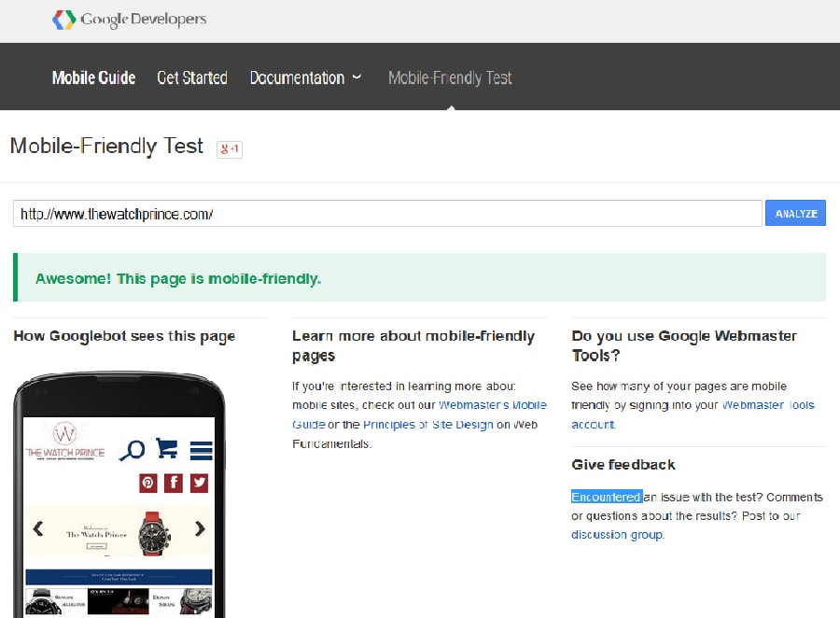840x618 pixels.
Task: Open the Webmaster's Mobile Guide link
Action: (419, 414)
